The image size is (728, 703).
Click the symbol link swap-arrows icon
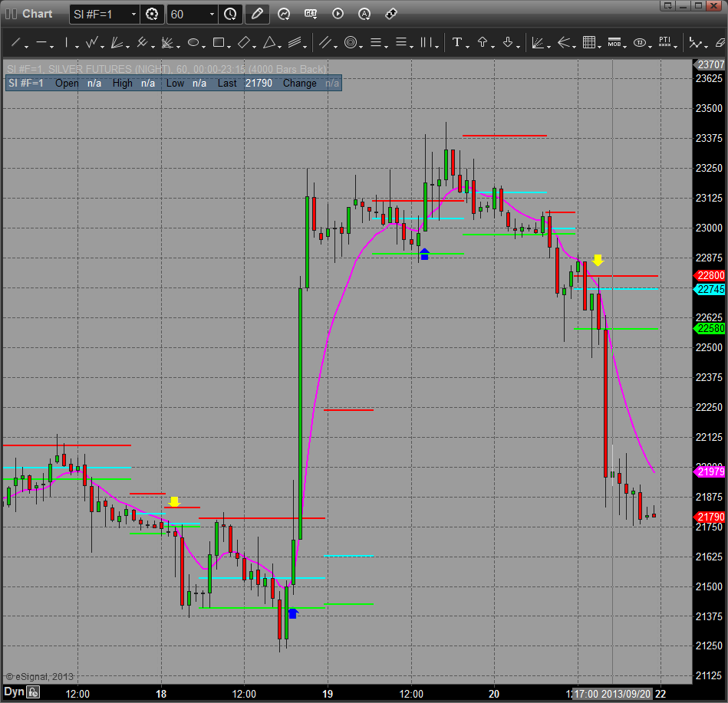(391, 14)
